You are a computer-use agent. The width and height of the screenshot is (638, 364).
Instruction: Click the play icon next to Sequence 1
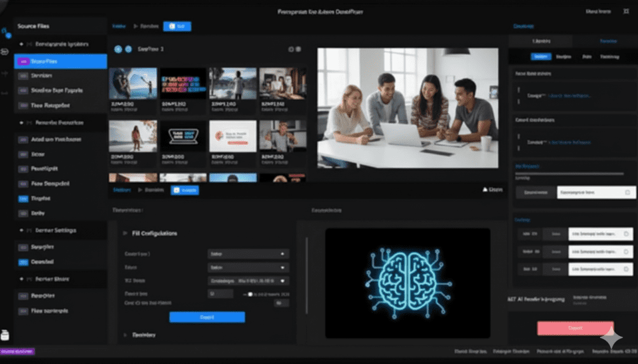[118, 49]
